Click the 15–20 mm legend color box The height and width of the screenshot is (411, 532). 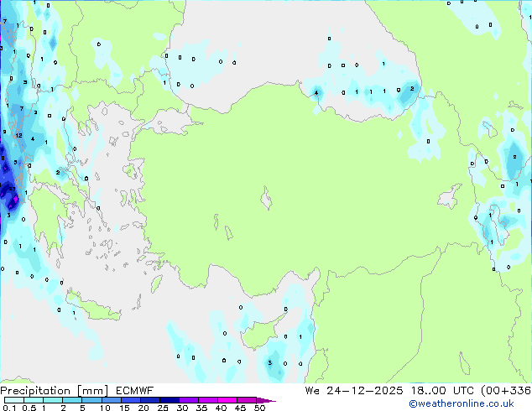tap(130, 400)
